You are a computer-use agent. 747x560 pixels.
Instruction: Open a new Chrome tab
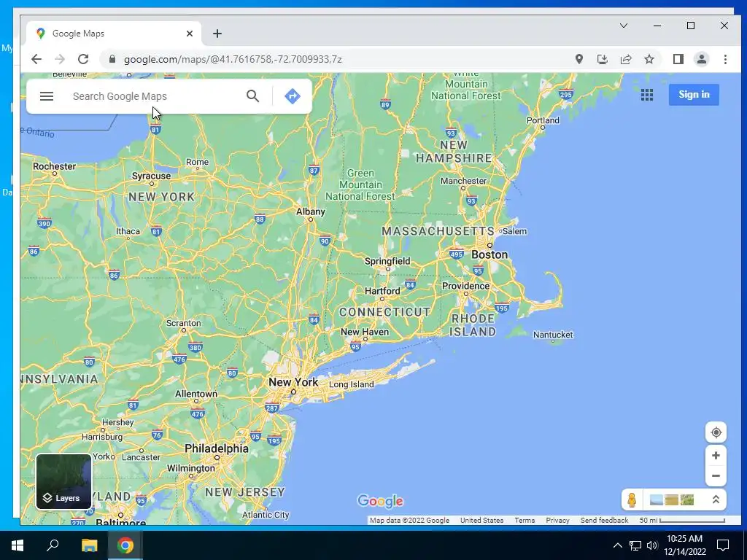point(217,34)
